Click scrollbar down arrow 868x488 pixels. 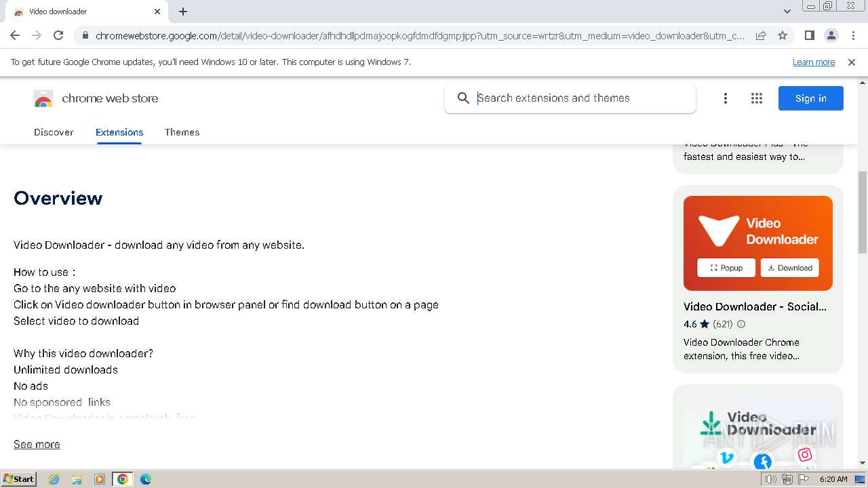coord(862,463)
